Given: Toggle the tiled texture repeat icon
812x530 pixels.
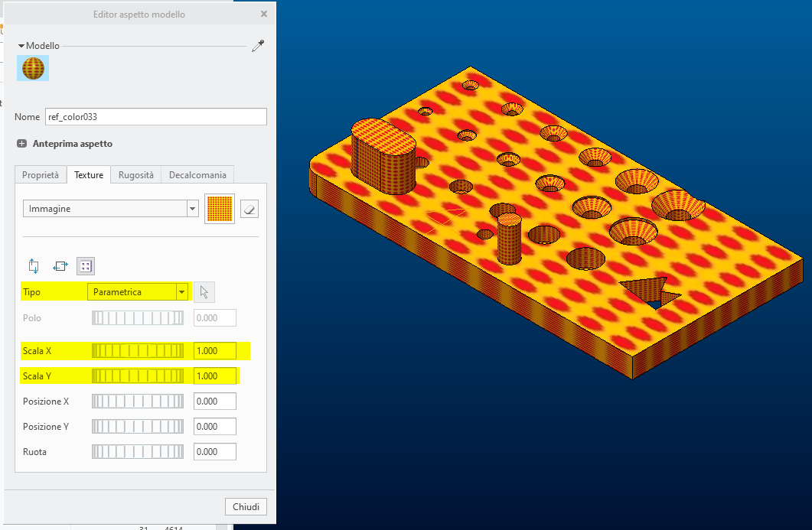Looking at the screenshot, I should (x=85, y=265).
